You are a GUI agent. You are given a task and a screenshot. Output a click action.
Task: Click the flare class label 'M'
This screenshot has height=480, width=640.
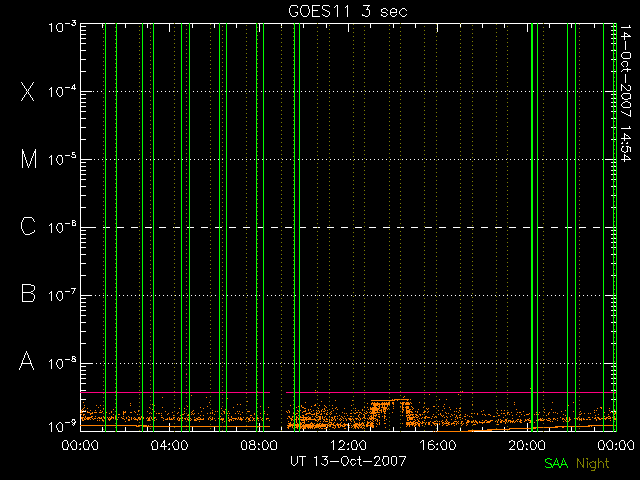click(29, 159)
